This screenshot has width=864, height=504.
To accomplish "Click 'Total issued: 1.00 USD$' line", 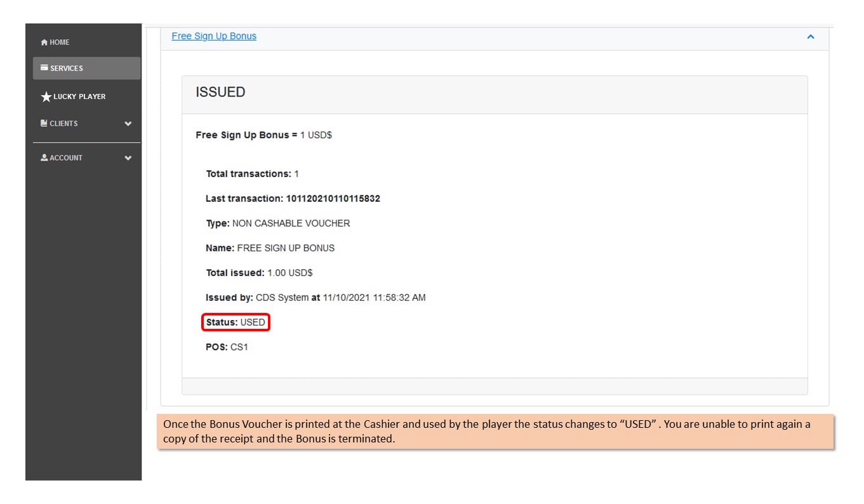I will pyautogui.click(x=259, y=273).
